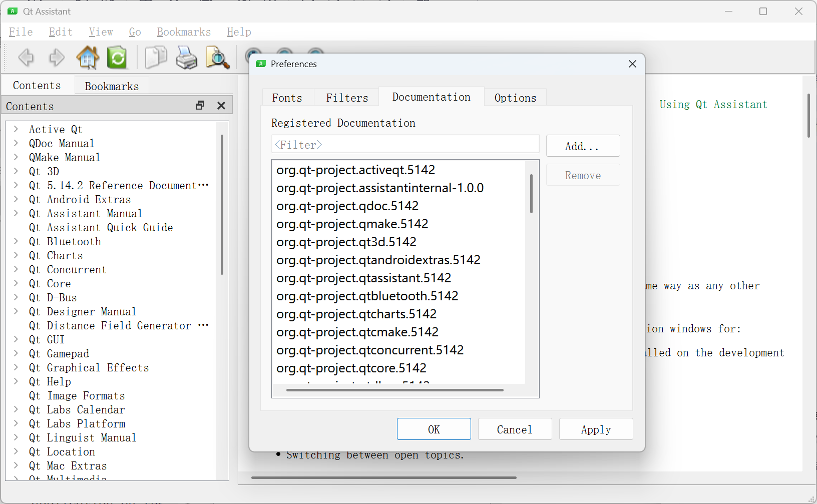This screenshot has height=504, width=817.
Task: Close the Contents dock panel
Action: (221, 106)
